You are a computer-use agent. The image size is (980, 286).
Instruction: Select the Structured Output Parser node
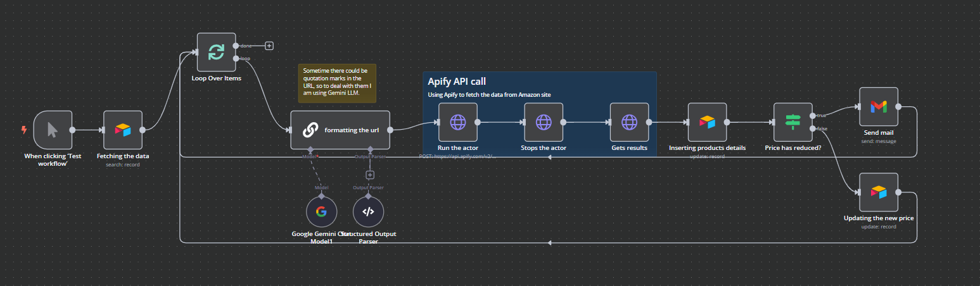[x=368, y=211]
